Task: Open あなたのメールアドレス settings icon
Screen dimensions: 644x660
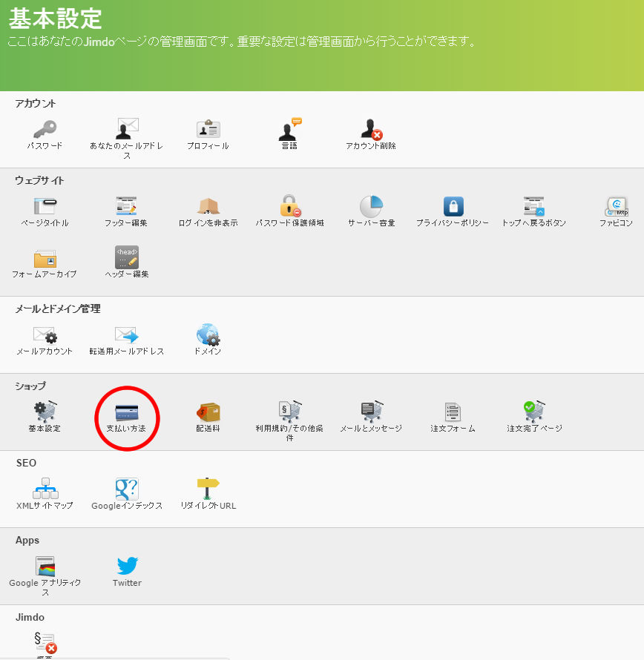Action: coord(127,128)
